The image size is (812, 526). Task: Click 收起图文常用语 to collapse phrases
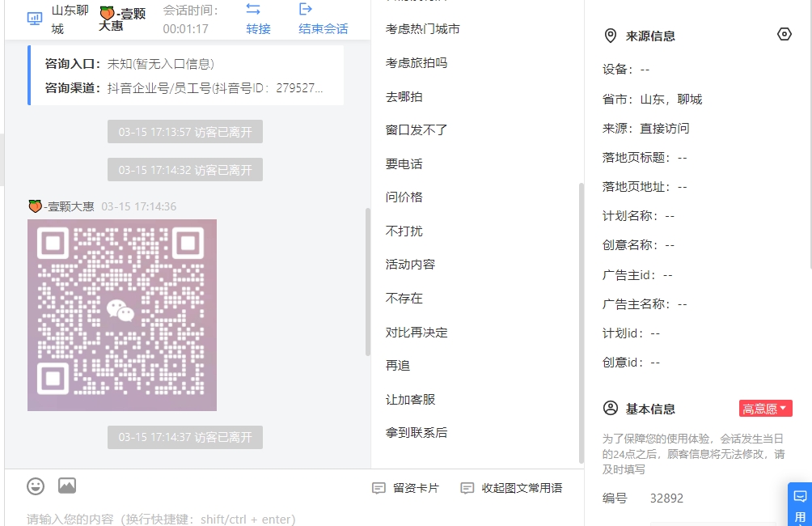(522, 488)
